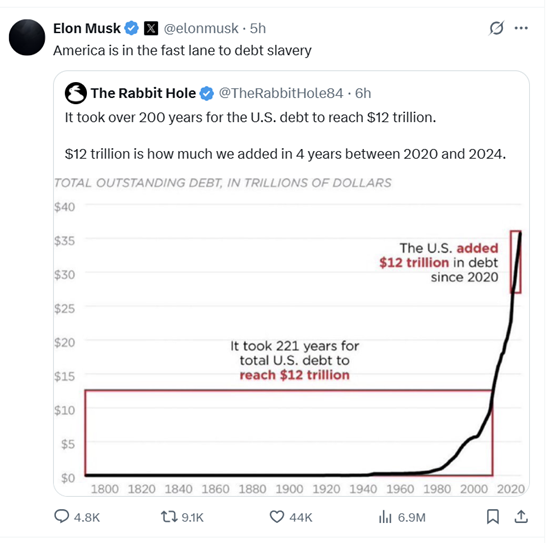Click the quoted post's 6h timestamp
The image size is (554, 543).
point(363,93)
